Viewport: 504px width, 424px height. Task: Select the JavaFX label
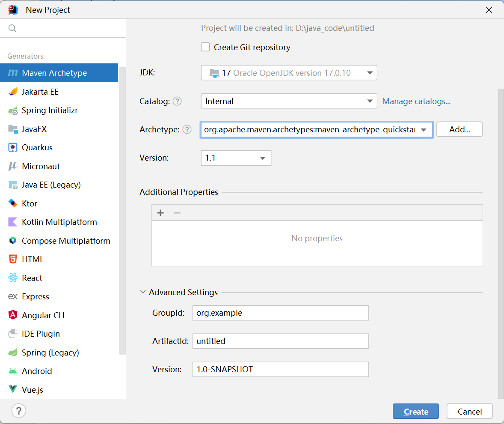click(34, 129)
